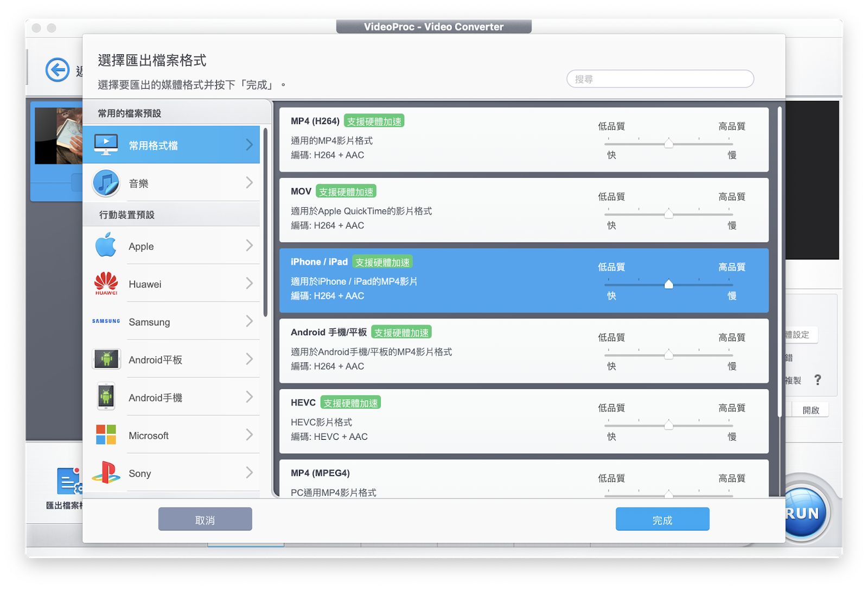Click the 開啟 button in main window
The height and width of the screenshot is (589, 868).
pyautogui.click(x=810, y=410)
